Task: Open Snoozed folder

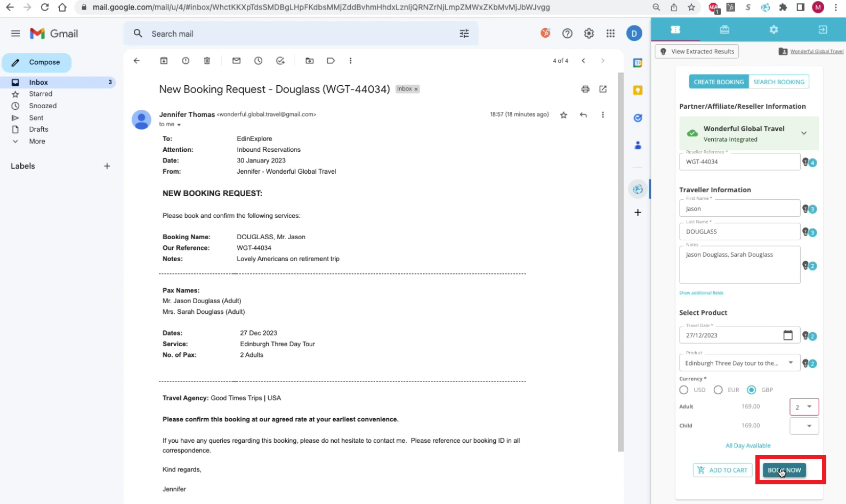Action: point(43,106)
